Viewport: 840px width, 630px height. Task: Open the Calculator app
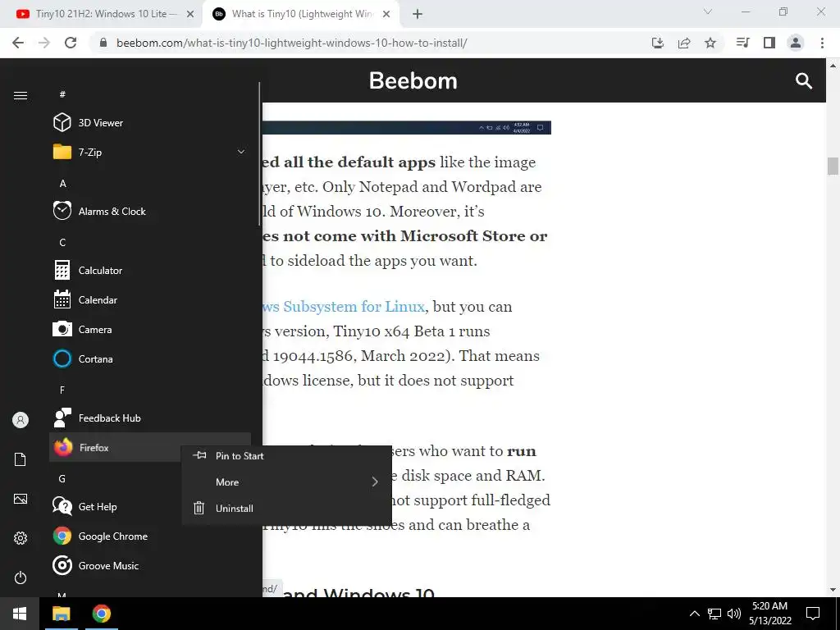pyautogui.click(x=150, y=270)
